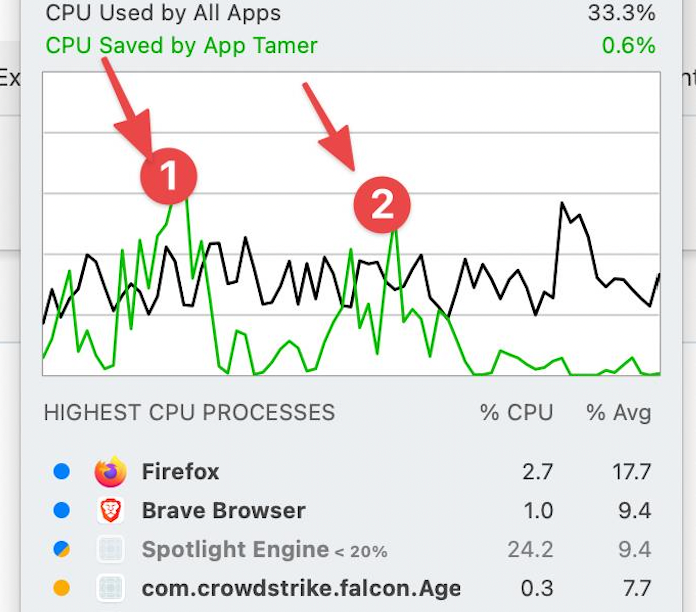Toggle the half-blue dot beside Spotlight Engine
Viewport: 696px width, 612px height.
coord(62,549)
